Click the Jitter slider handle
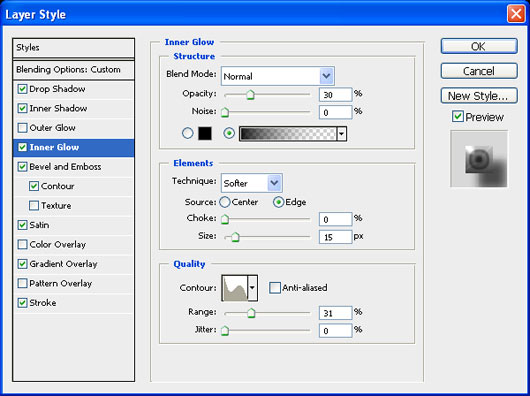 pos(225,331)
